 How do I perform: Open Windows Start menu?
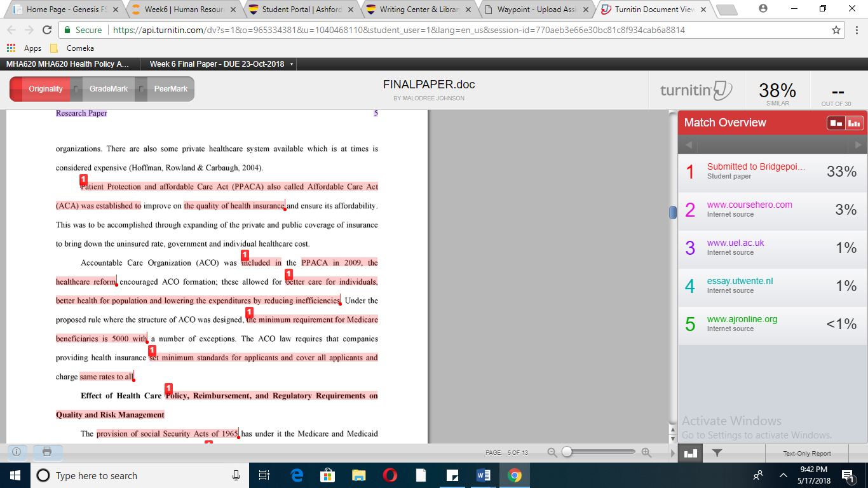pyautogui.click(x=15, y=475)
